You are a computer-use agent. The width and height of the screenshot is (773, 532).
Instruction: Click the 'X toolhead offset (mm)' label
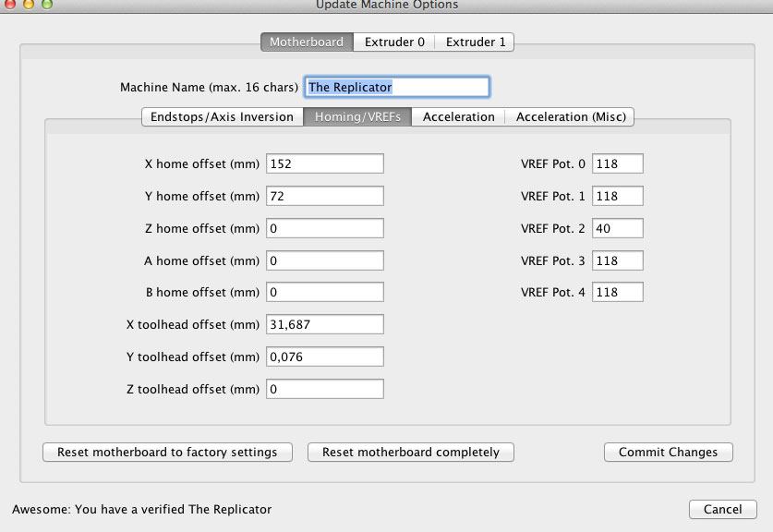pos(193,325)
